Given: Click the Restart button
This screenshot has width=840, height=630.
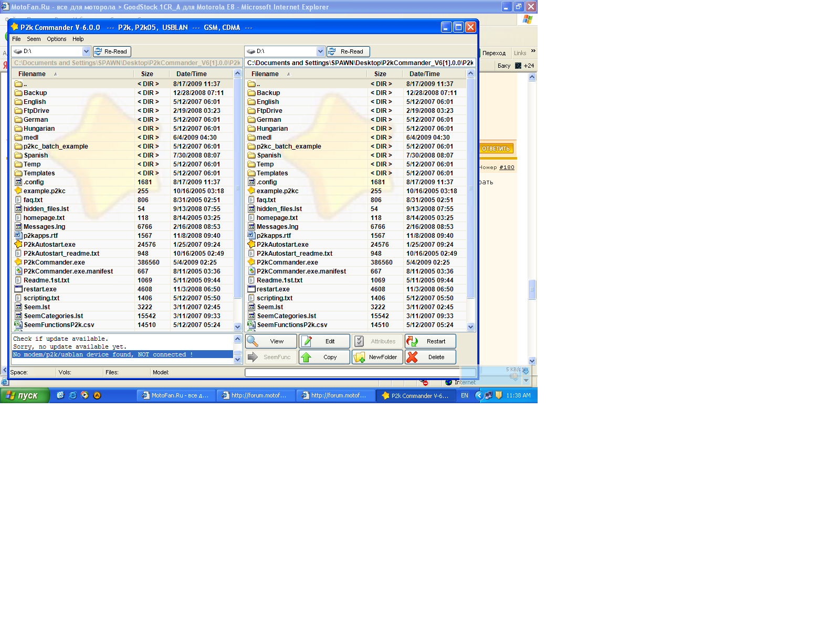Looking at the screenshot, I should 430,341.
